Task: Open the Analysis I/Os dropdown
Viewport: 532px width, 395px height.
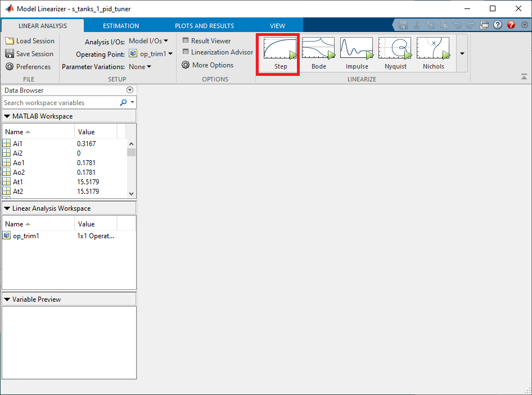Action: point(148,41)
